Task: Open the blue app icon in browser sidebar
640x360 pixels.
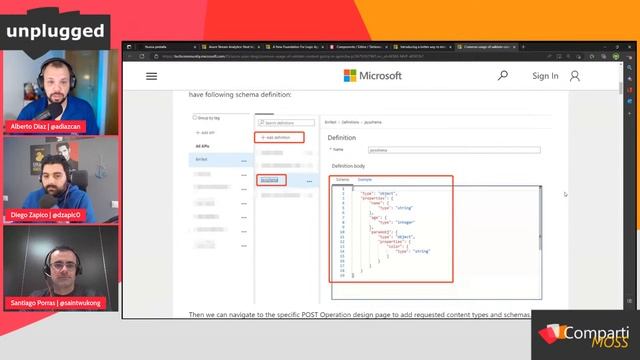Action: (629, 101)
